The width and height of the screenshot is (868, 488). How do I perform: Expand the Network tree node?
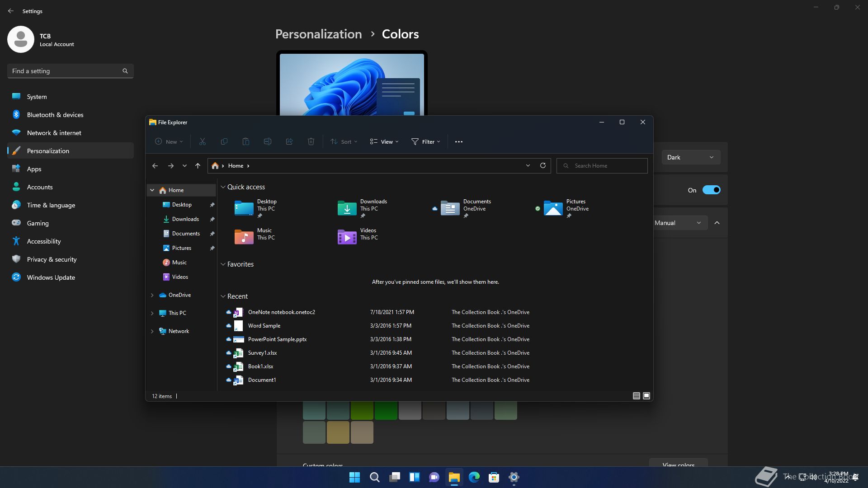click(152, 331)
